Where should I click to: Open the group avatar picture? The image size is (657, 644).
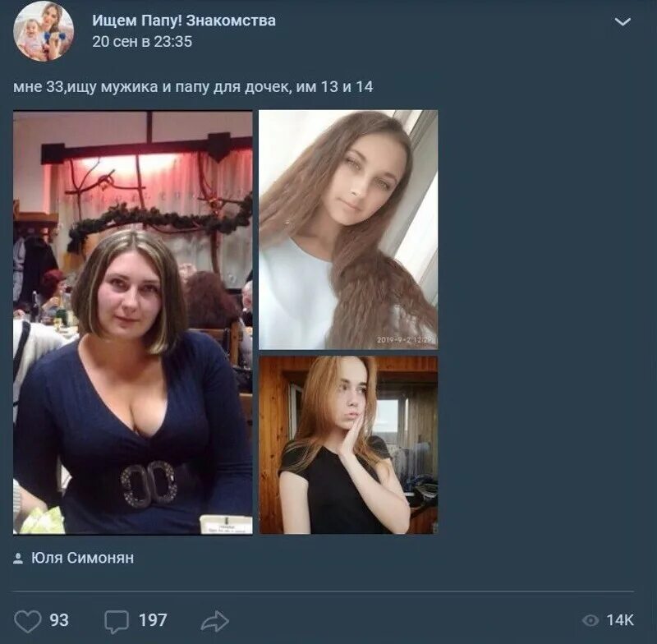[44, 31]
